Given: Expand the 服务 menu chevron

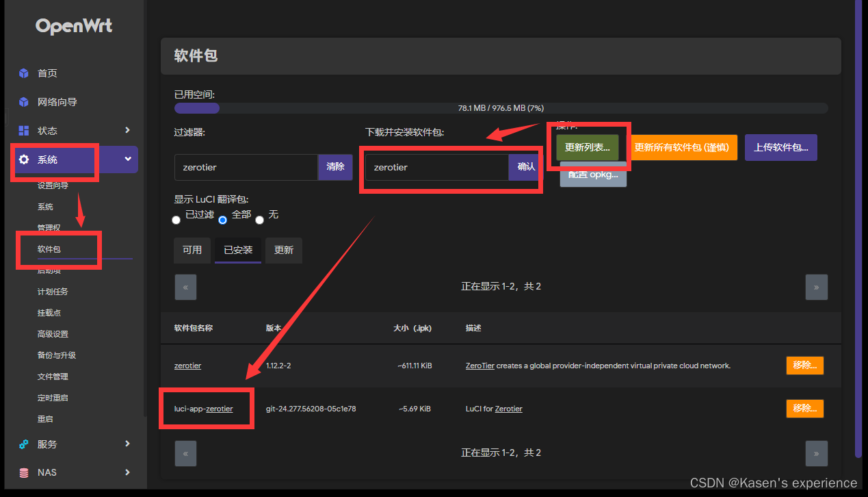Looking at the screenshot, I should (x=127, y=444).
